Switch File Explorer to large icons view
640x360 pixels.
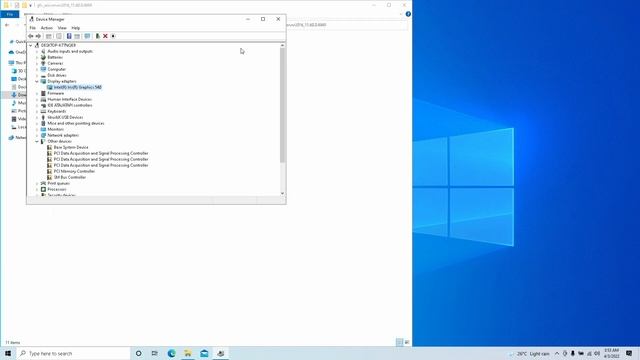click(x=407, y=342)
